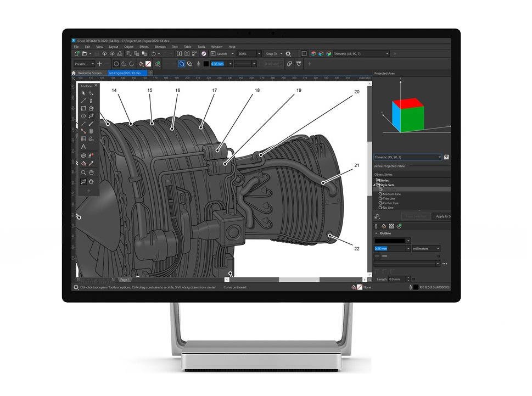Click the Open folder icon
The height and width of the screenshot is (396, 532).
[x=85, y=54]
